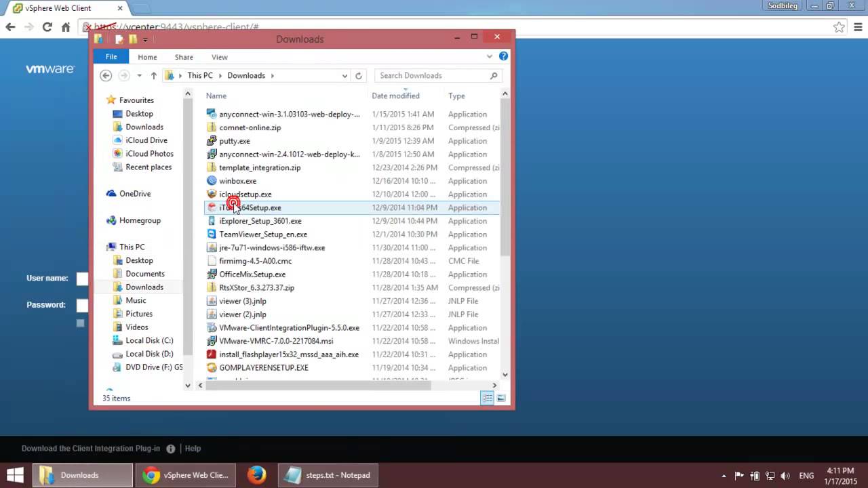Expand address bar previous locations dropdown
This screenshot has height=488, width=868.
(x=344, y=76)
